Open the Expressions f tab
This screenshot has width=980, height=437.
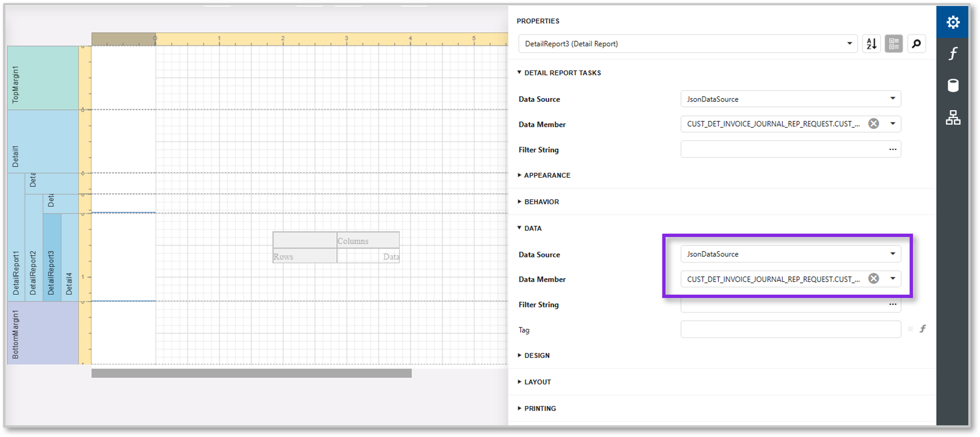click(x=953, y=54)
